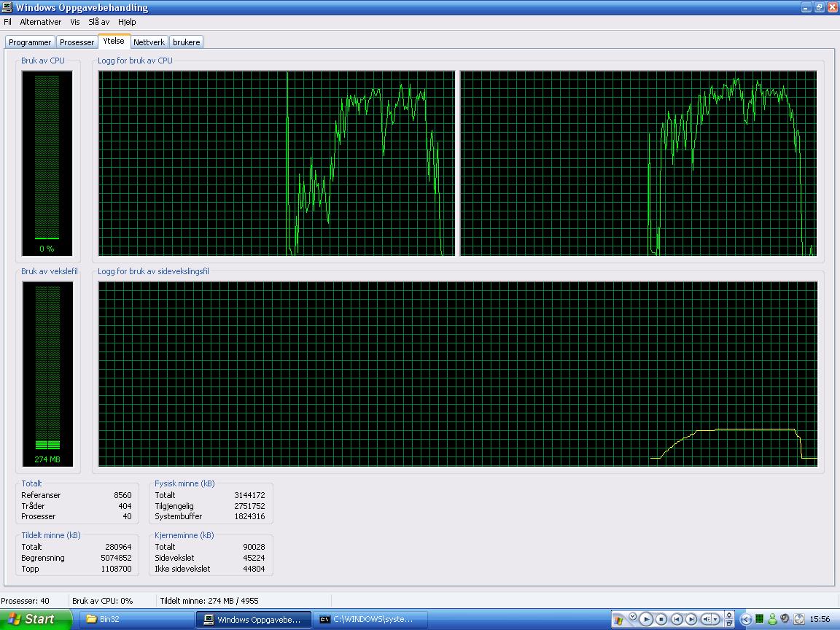Click the Begrensning value 5074852
Viewport: 840px width, 630px height.
click(116, 558)
